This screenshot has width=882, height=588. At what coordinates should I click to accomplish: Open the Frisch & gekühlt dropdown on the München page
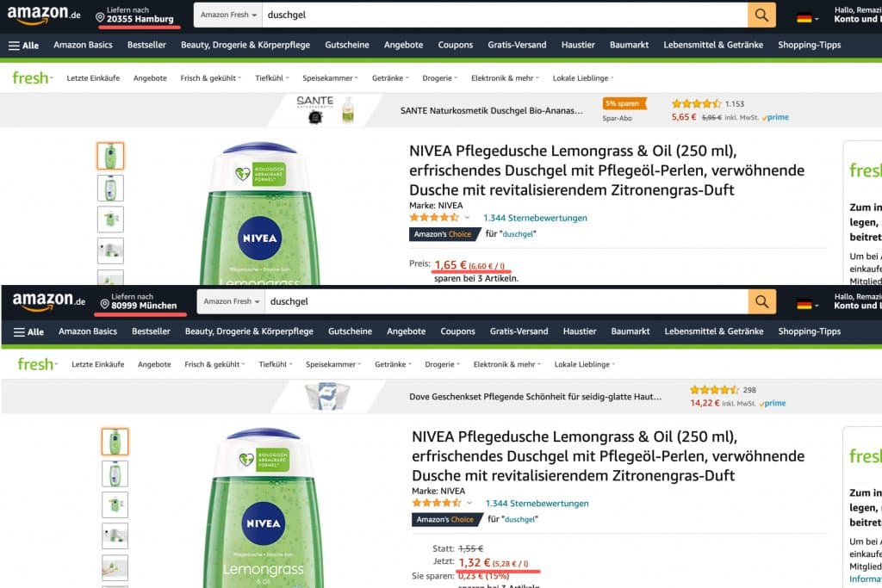[214, 364]
